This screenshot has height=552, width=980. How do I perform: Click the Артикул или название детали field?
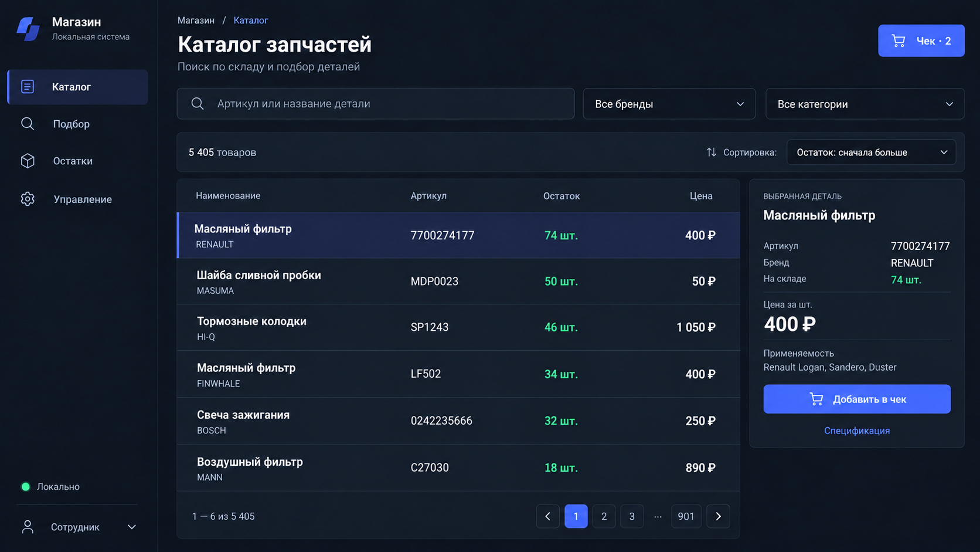[376, 104]
